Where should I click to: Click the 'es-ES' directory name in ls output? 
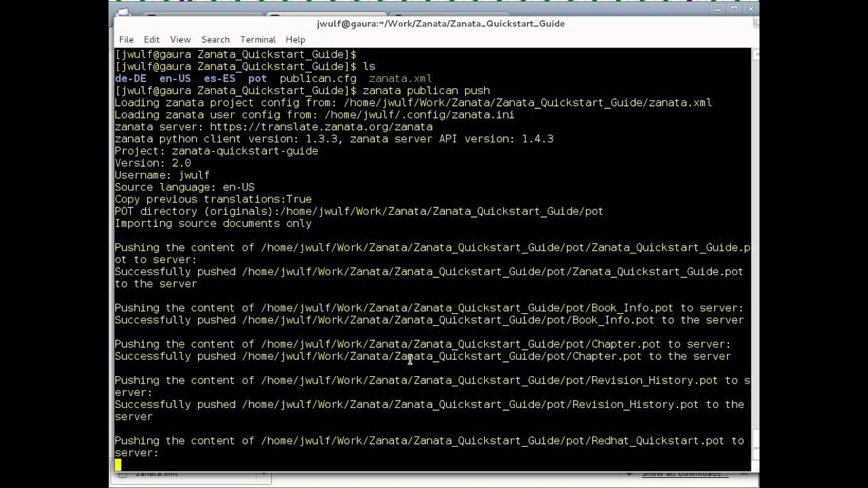pyautogui.click(x=220, y=79)
